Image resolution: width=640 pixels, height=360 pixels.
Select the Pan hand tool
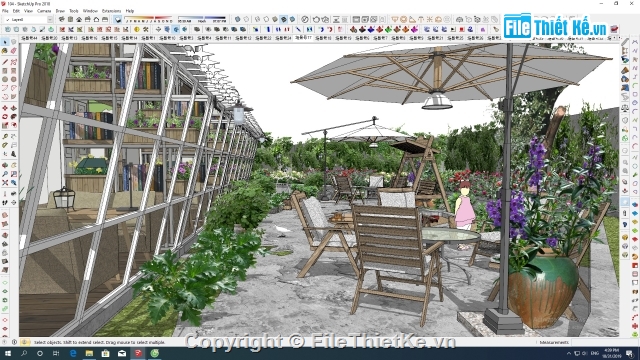tap(13, 165)
